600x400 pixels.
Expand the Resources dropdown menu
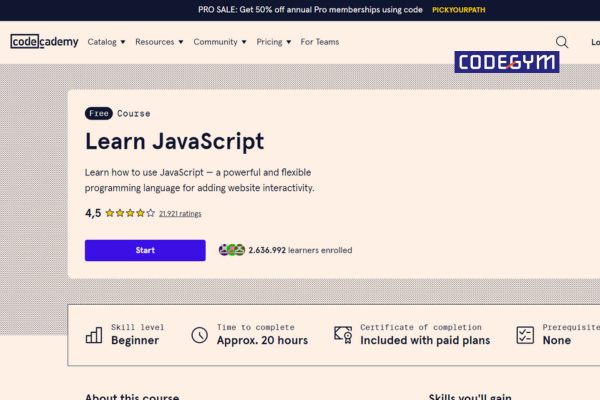159,42
